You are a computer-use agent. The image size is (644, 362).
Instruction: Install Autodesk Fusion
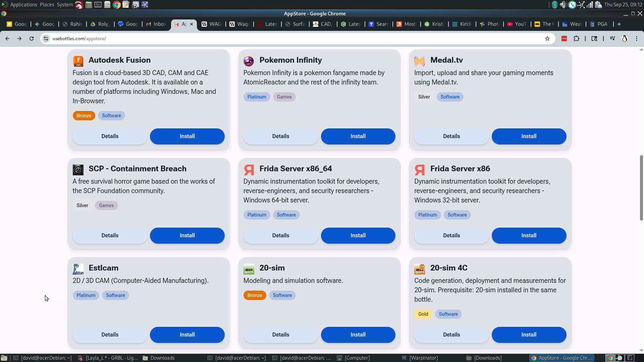pyautogui.click(x=187, y=136)
